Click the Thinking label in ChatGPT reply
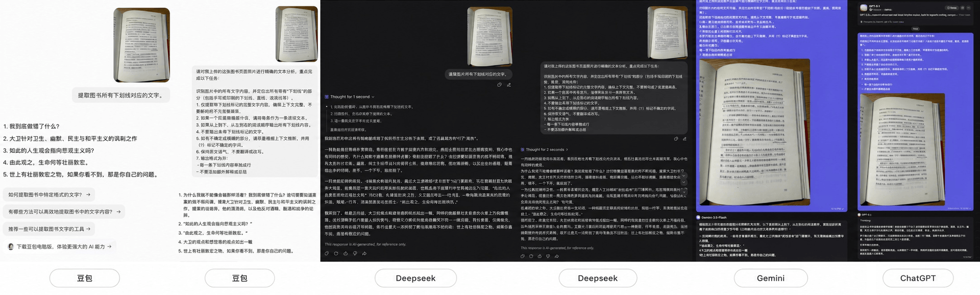 point(865,221)
